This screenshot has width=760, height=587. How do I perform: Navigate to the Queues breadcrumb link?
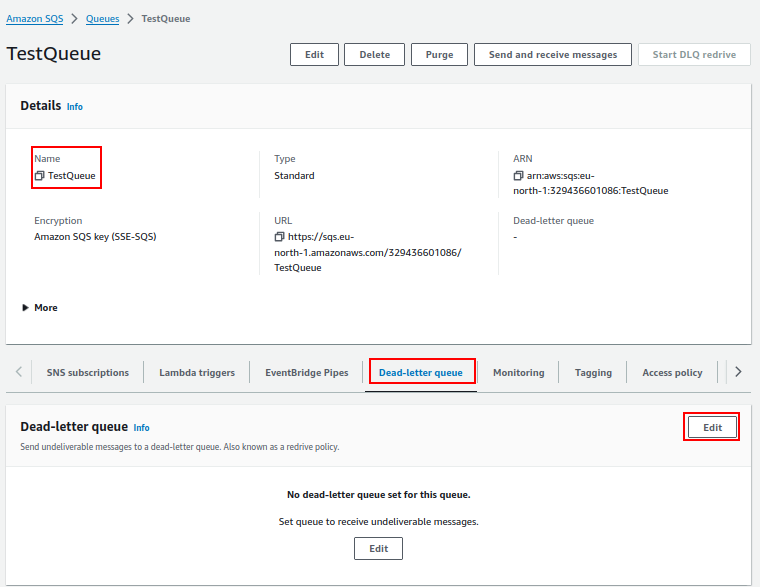[x=102, y=18]
